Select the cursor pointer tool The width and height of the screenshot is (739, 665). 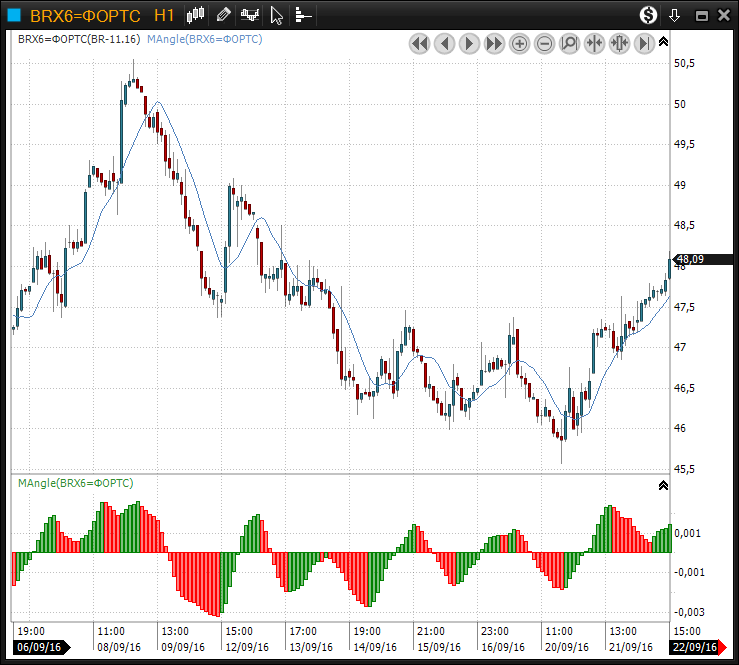click(277, 15)
